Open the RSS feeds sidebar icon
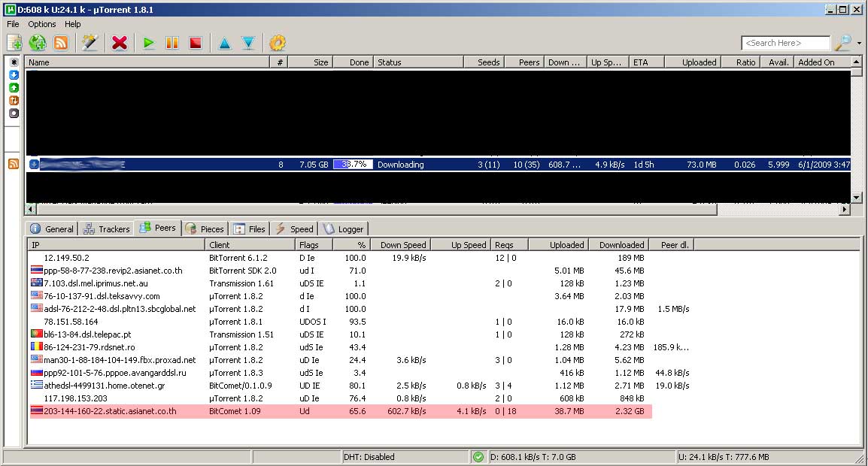 14,163
